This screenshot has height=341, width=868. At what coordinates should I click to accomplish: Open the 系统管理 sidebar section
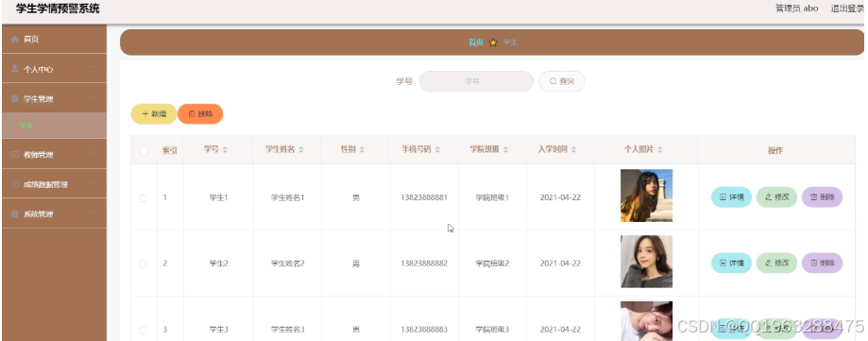coord(54,213)
